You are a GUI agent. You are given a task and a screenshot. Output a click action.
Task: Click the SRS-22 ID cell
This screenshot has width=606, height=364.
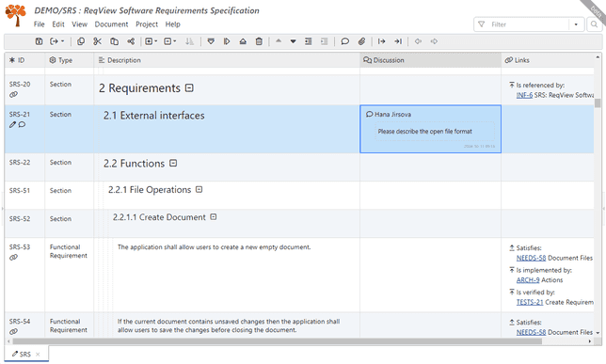[x=24, y=167]
